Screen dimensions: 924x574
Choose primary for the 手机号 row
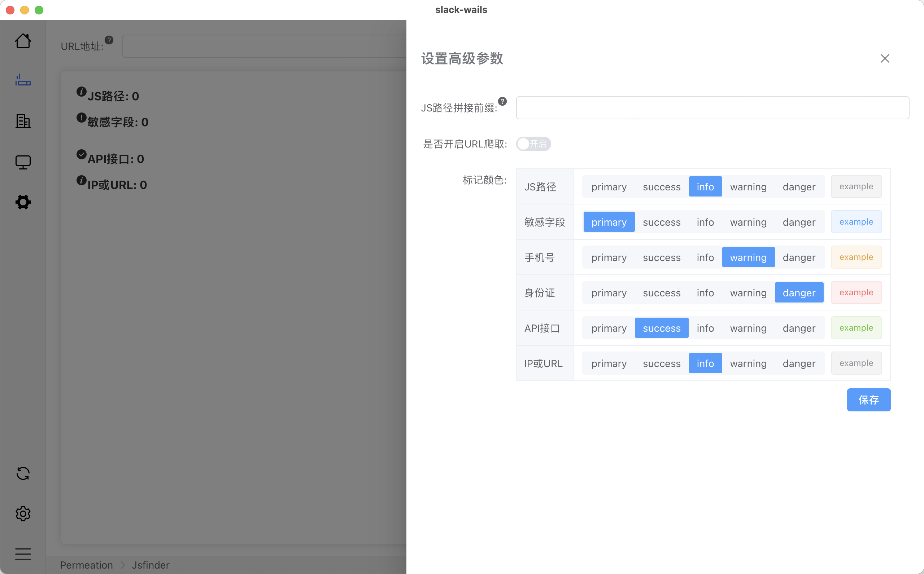click(x=609, y=257)
